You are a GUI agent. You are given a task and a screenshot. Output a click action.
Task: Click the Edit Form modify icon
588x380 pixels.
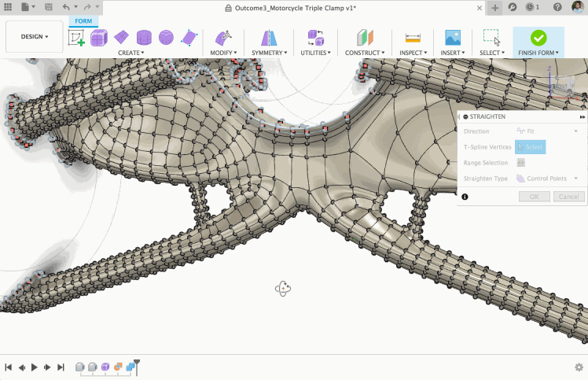click(224, 38)
